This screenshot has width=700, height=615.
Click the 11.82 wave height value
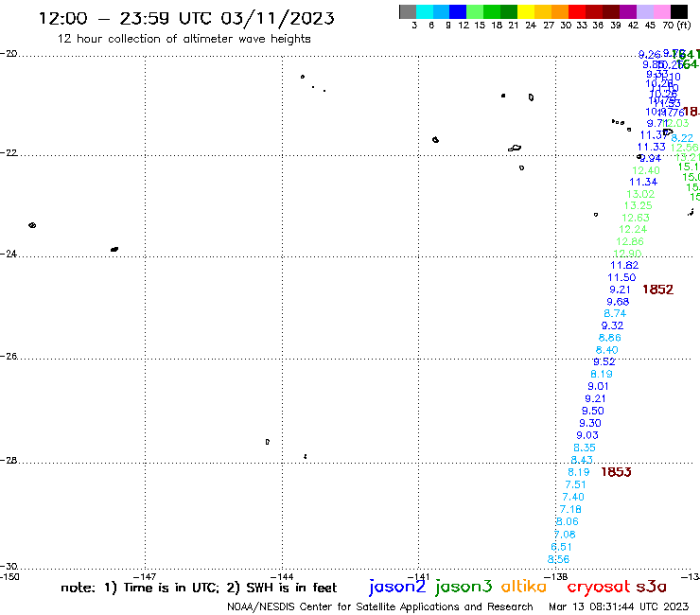(x=624, y=265)
